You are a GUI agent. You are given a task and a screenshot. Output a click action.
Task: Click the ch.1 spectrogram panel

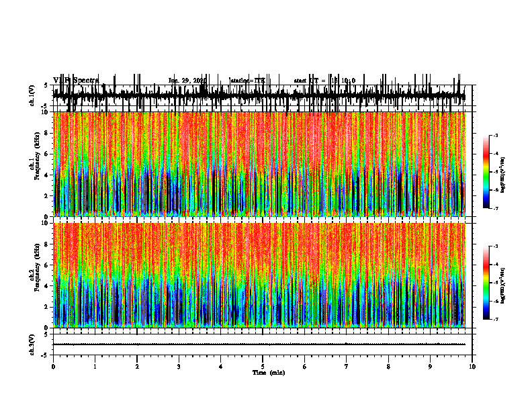click(259, 164)
